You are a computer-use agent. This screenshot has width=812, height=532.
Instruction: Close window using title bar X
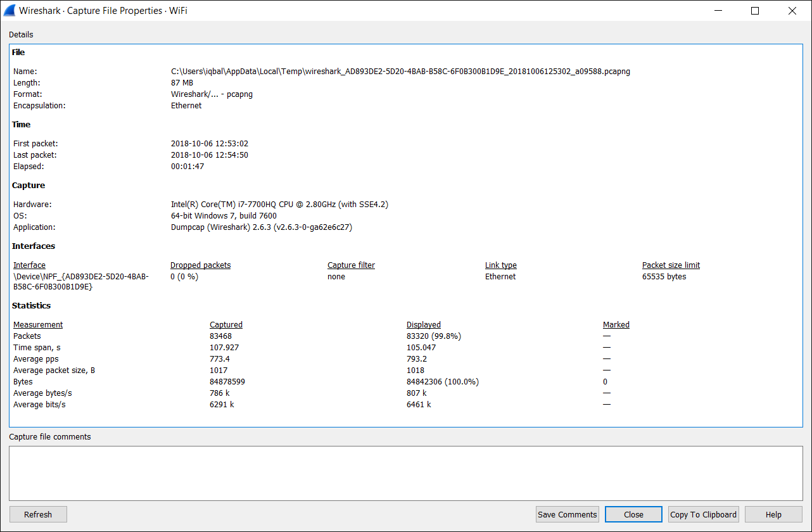(792, 10)
